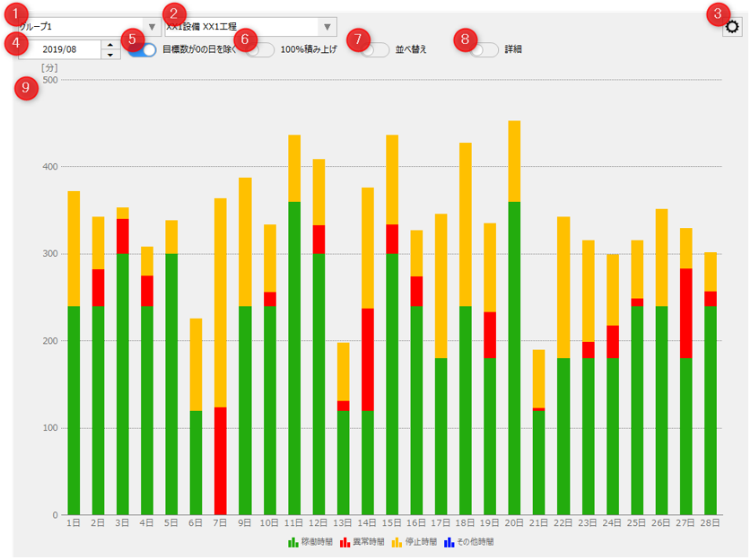Click the blue その他時間 legend icon
This screenshot has width=751, height=560.
coord(447,543)
